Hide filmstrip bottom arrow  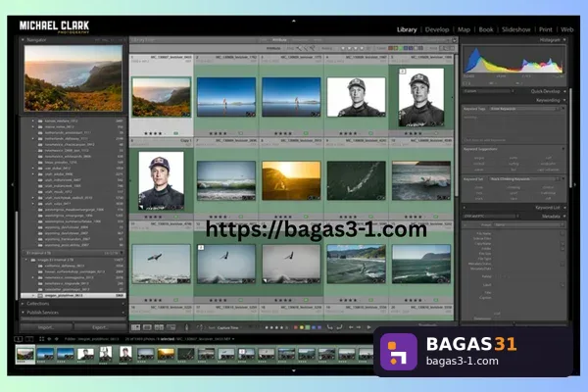coord(294,370)
